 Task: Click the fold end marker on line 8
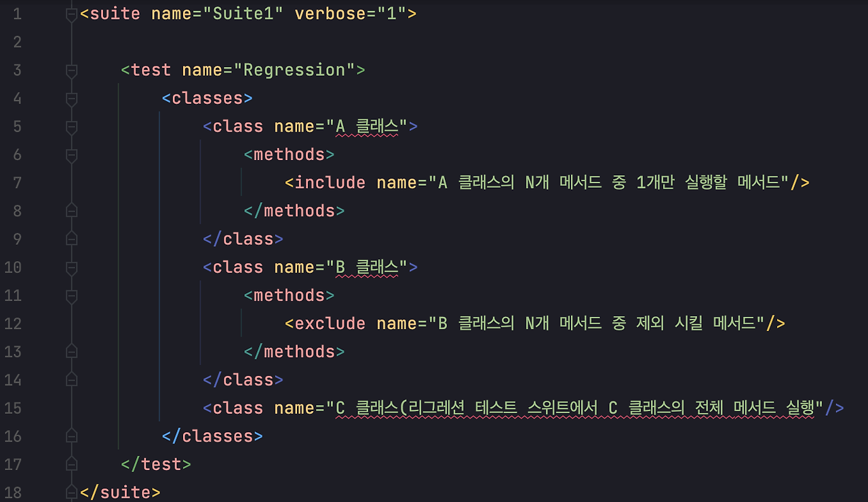(x=70, y=210)
